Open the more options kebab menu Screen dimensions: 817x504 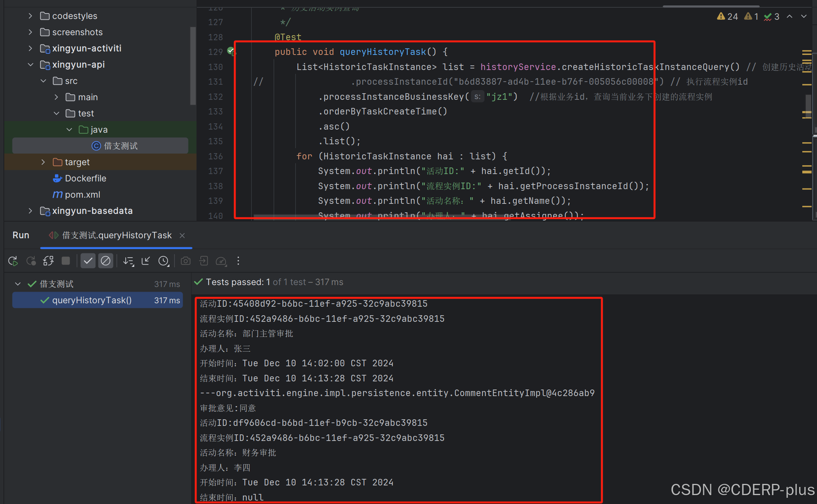[238, 261]
